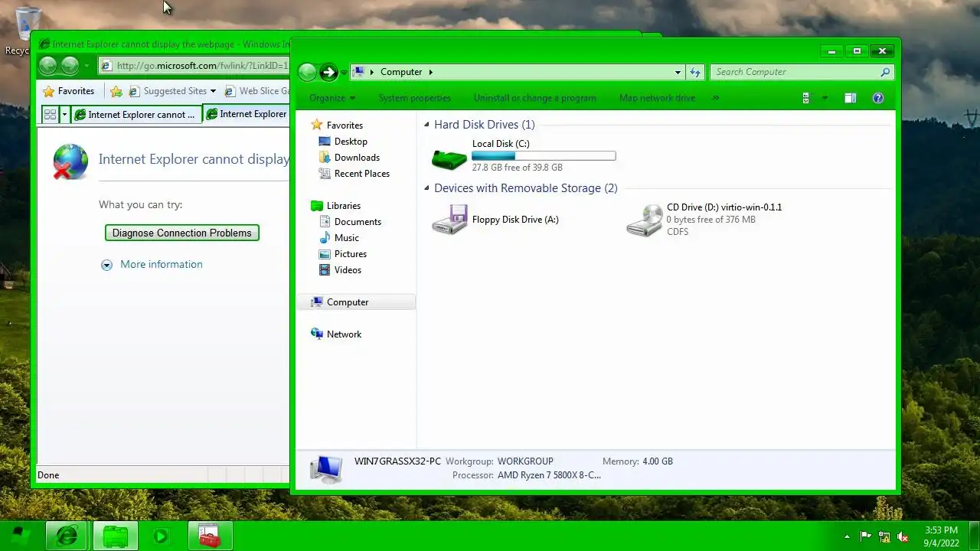
Task: Click the forward arrow in the Computer window
Action: [328, 72]
